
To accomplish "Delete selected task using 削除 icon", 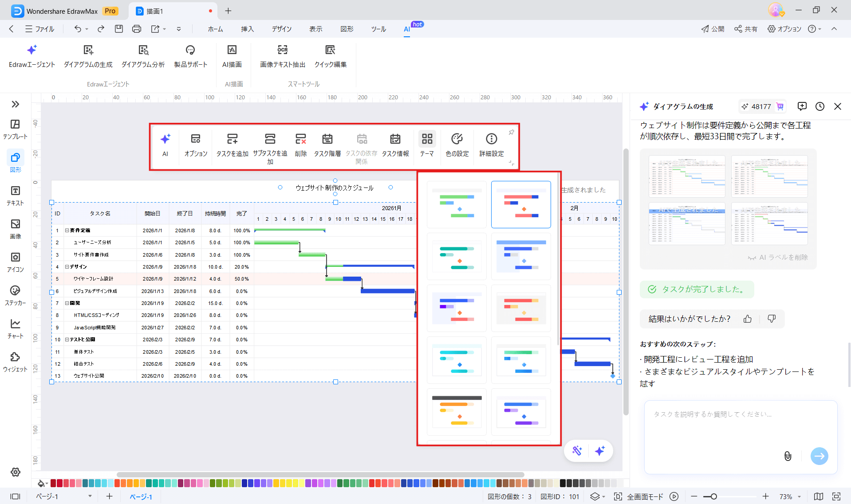I will 301,144.
